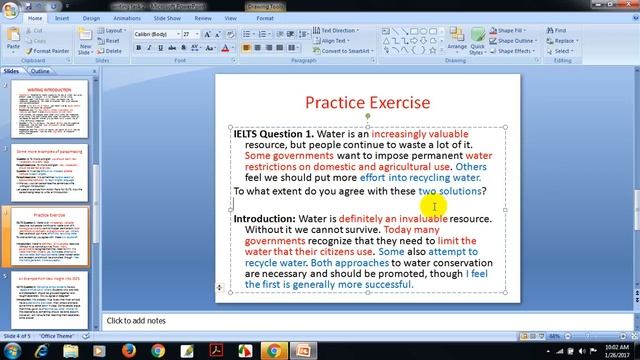Switch to Slide Sorter view
640x360 pixels.
click(533, 336)
